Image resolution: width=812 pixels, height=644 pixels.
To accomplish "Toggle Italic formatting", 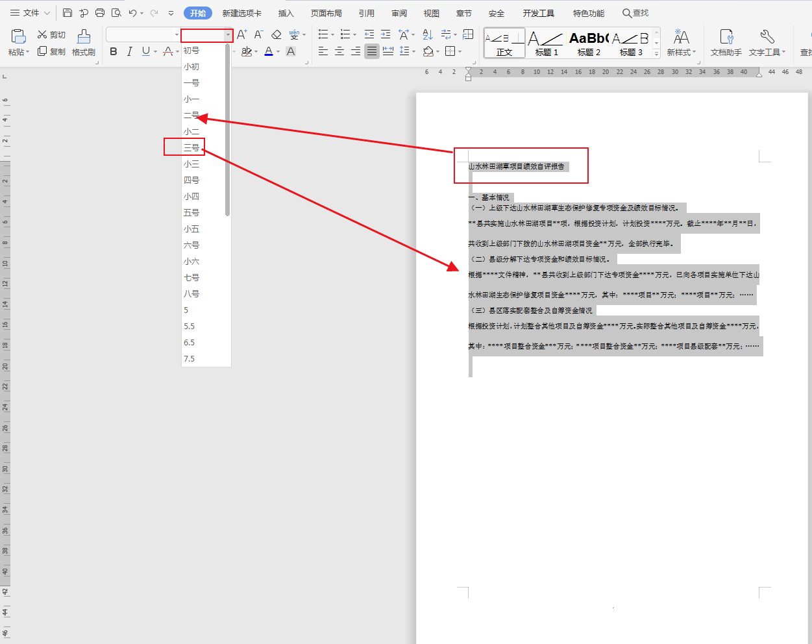I will point(130,51).
